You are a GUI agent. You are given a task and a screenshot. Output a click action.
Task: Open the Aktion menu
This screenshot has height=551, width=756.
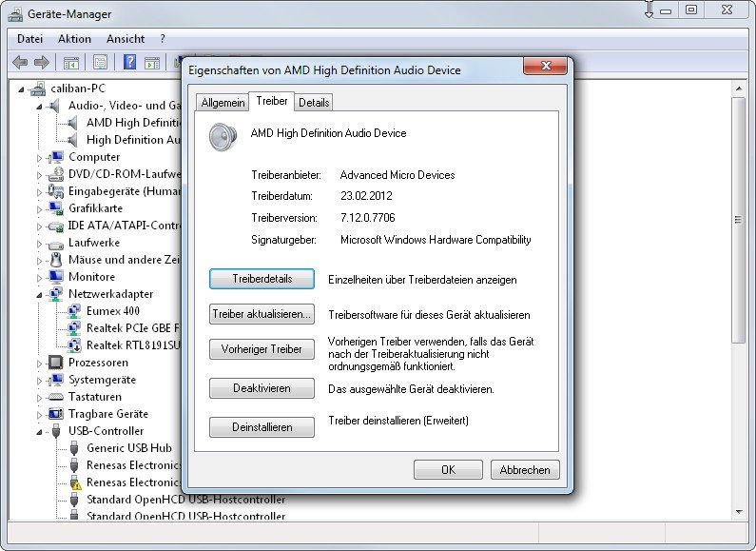coord(74,39)
